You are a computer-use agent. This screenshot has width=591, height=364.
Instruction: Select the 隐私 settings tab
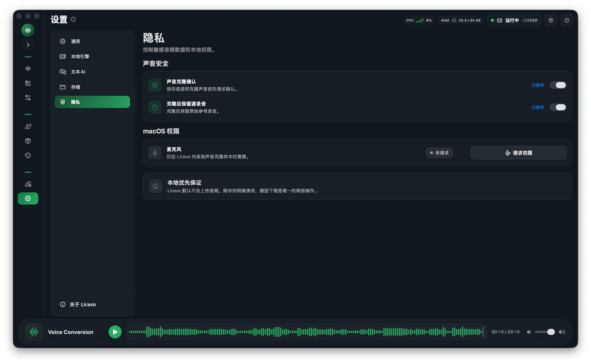click(x=92, y=102)
